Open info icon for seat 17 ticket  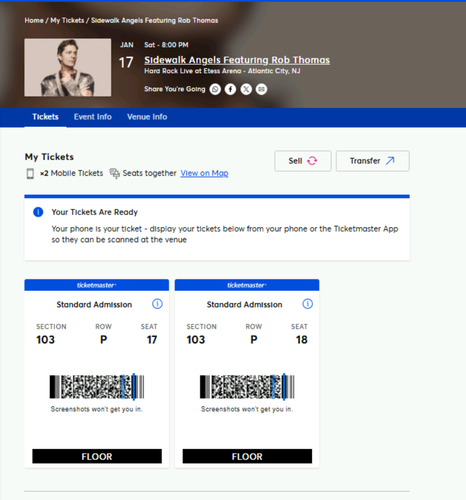click(157, 304)
